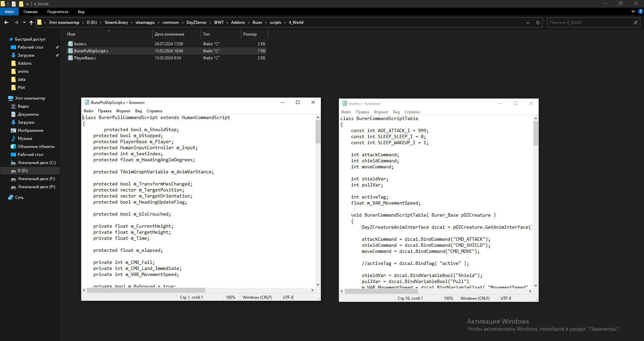
Task: Open pinned Рабочий стол in quick access
Action: [31, 47]
